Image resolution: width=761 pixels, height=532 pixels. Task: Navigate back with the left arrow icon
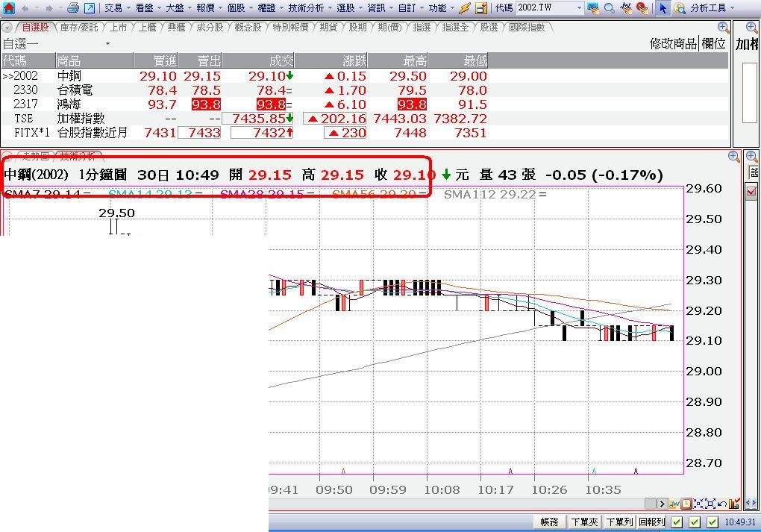pos(25,8)
